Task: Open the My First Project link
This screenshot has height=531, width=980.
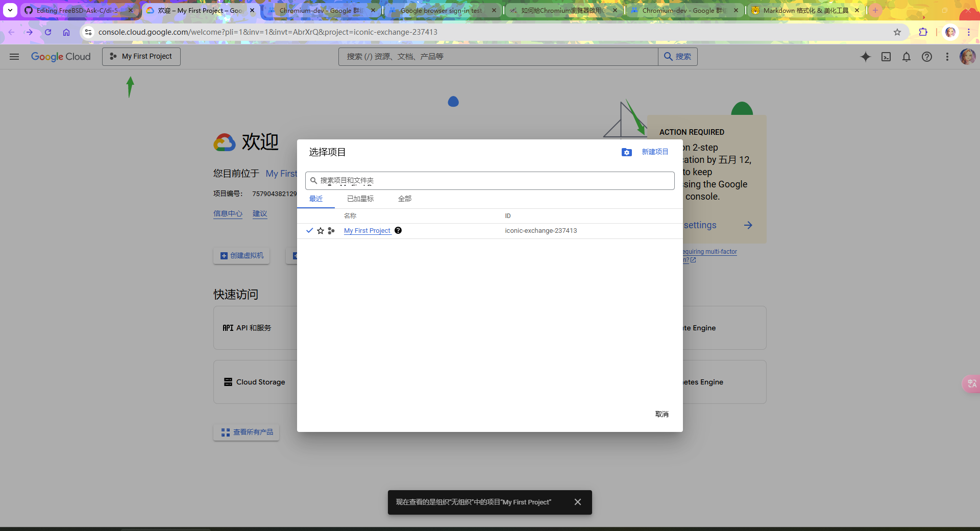Action: click(367, 231)
